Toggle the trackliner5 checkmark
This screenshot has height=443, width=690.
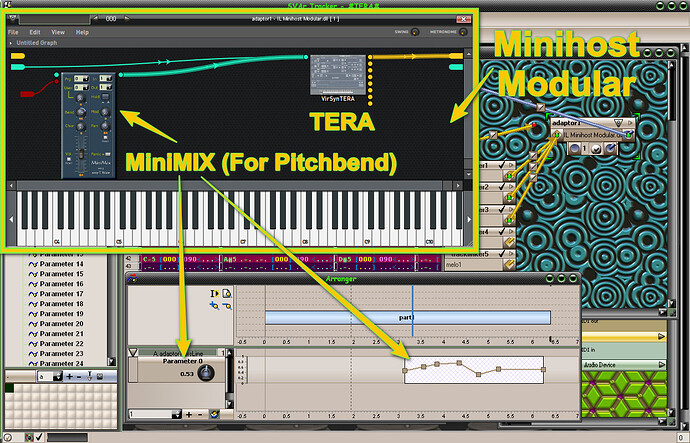pyautogui.click(x=502, y=253)
